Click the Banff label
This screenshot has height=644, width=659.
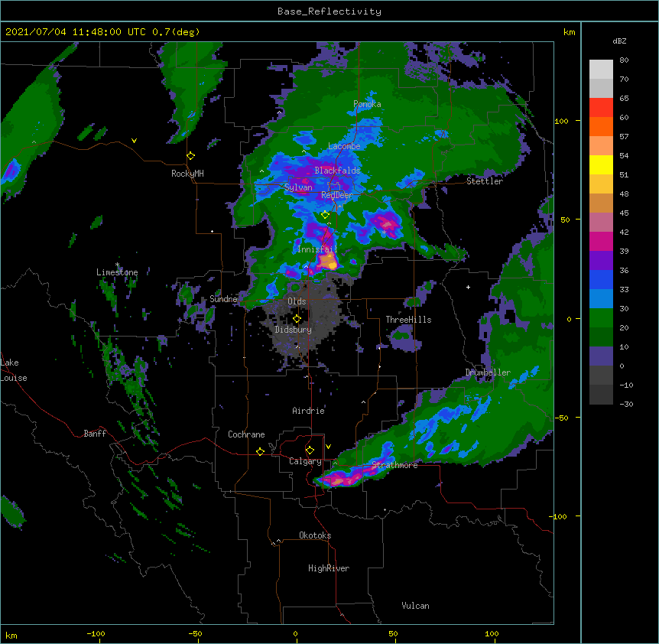click(x=95, y=434)
